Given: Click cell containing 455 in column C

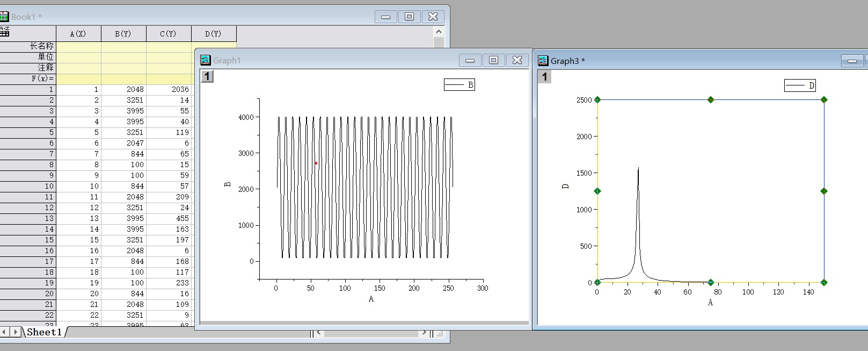Looking at the screenshot, I should [169, 219].
